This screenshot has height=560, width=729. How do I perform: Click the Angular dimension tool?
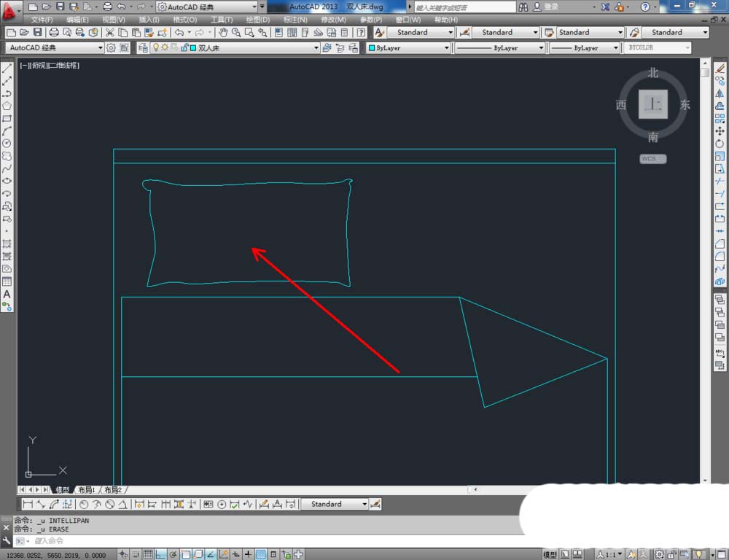point(122,504)
